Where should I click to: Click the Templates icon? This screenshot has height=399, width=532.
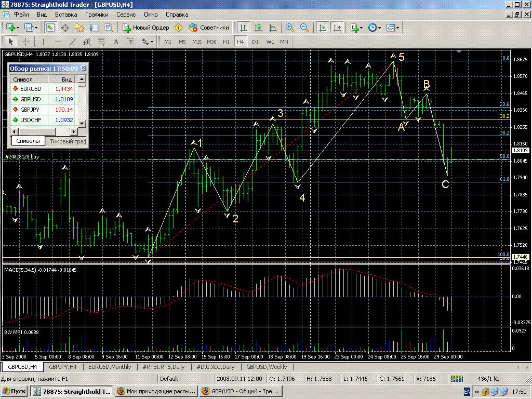(391, 28)
